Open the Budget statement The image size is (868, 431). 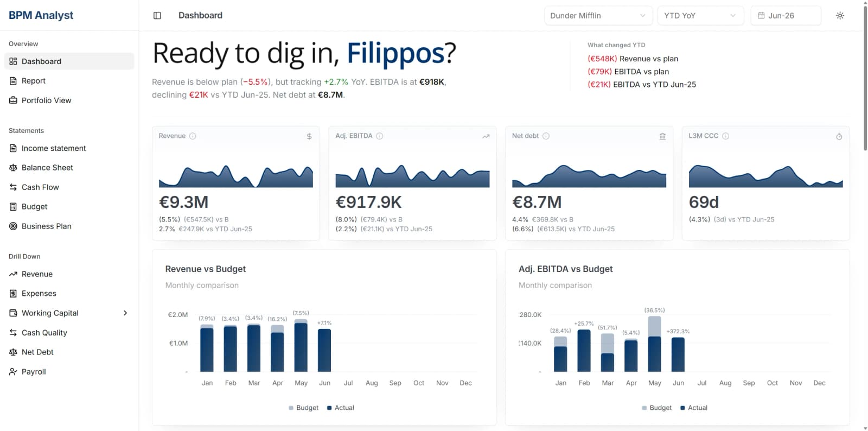click(69, 207)
